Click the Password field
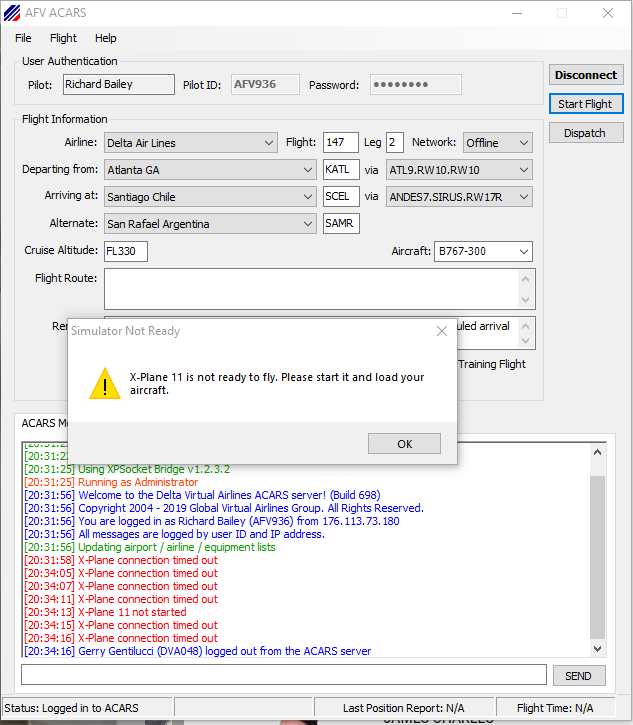633x725 pixels. pyautogui.click(x=416, y=85)
